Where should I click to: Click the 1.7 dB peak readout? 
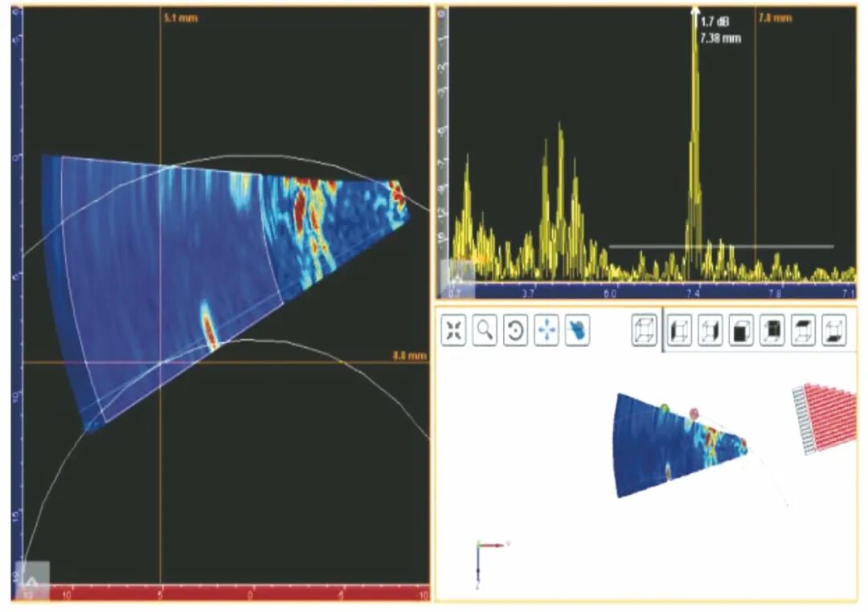click(x=714, y=22)
